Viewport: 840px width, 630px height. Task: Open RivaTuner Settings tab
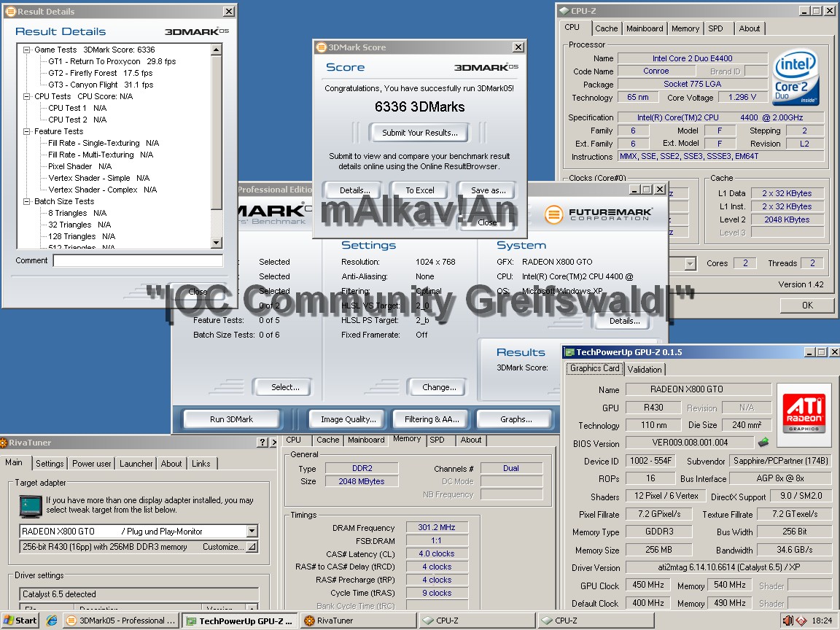[x=50, y=464]
